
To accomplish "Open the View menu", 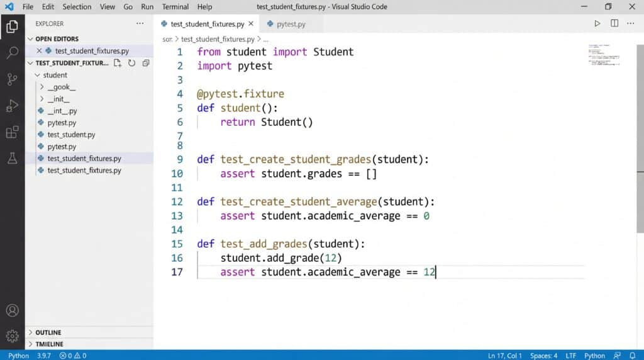I will [107, 6].
